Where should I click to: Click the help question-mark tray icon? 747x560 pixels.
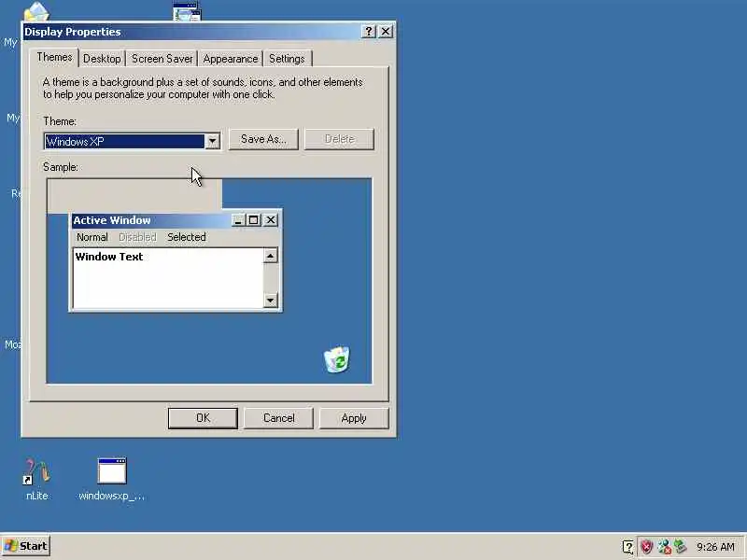tap(627, 547)
